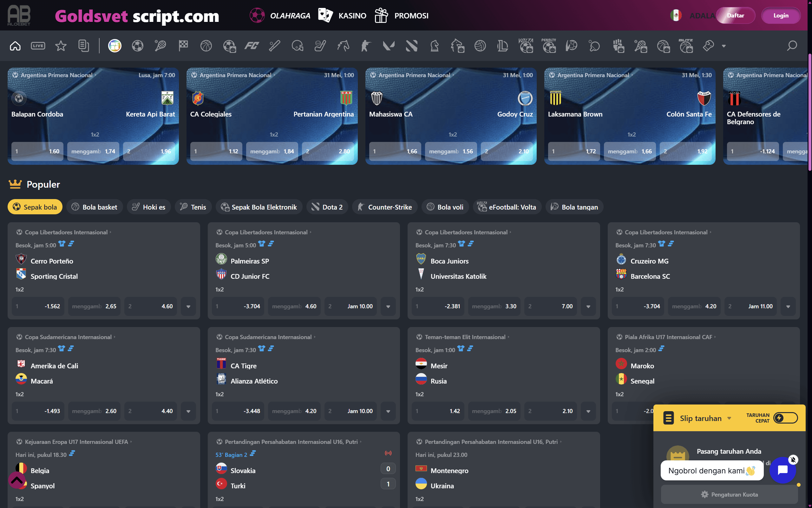Select the soccer ball sport icon in toolbar
The image size is (812, 508).
click(x=138, y=46)
